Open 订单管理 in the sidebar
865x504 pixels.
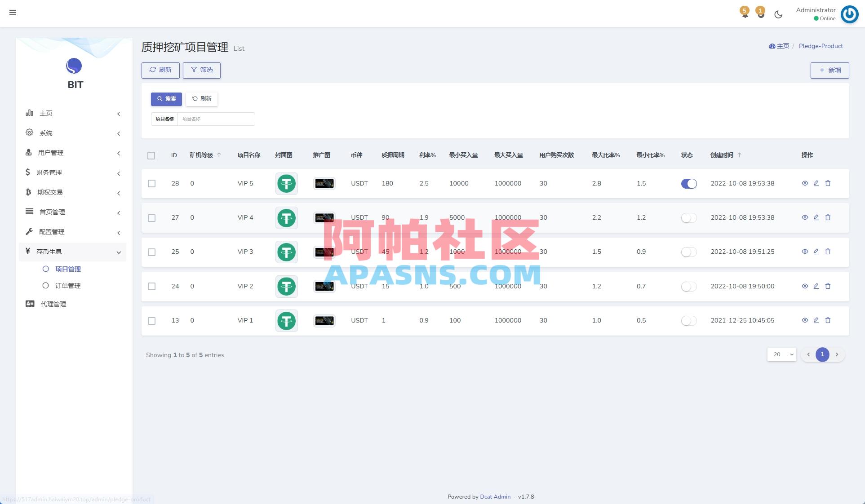click(67, 286)
